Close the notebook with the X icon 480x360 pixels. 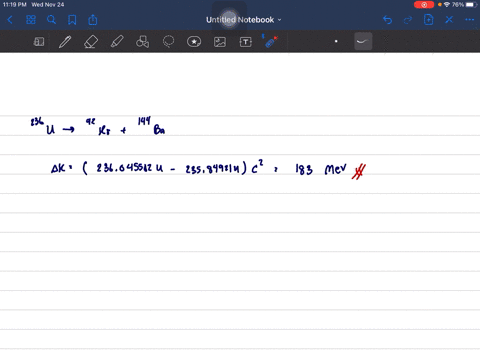pos(449,20)
